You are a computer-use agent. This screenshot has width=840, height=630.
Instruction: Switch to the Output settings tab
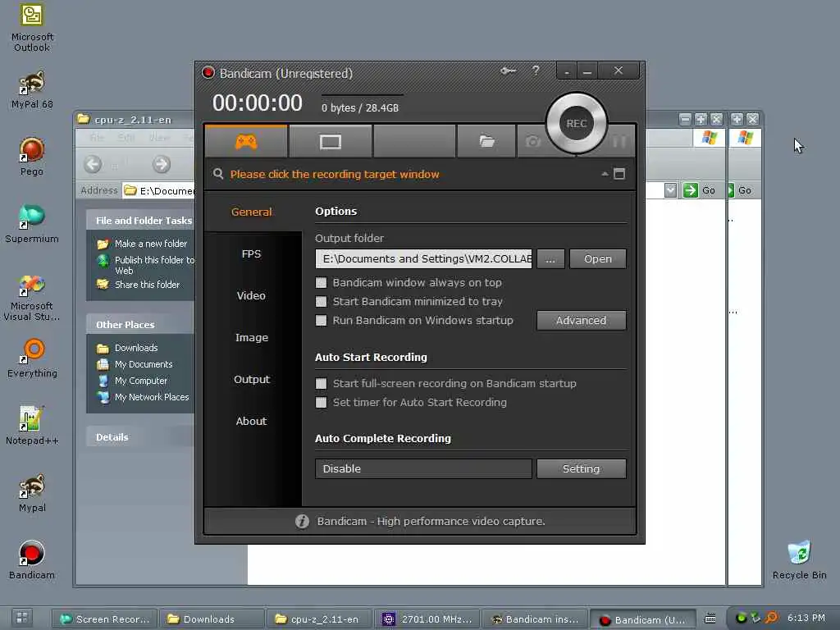(252, 379)
